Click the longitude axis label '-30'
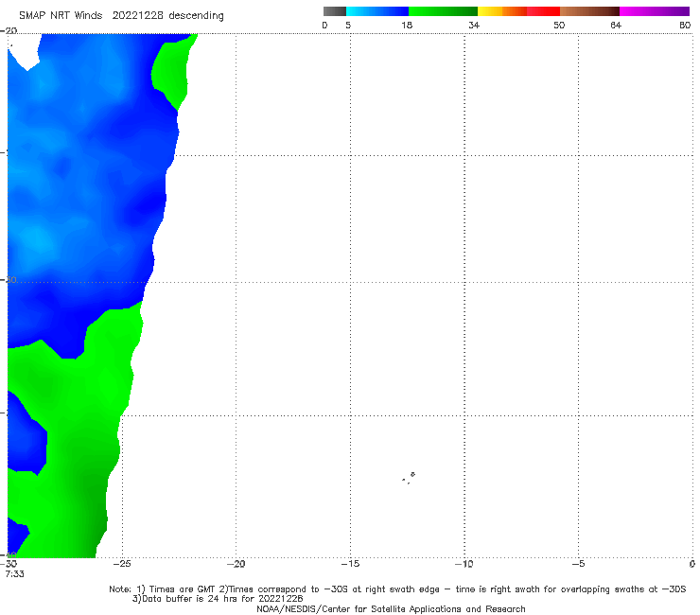The height and width of the screenshot is (615, 700). coord(9,564)
